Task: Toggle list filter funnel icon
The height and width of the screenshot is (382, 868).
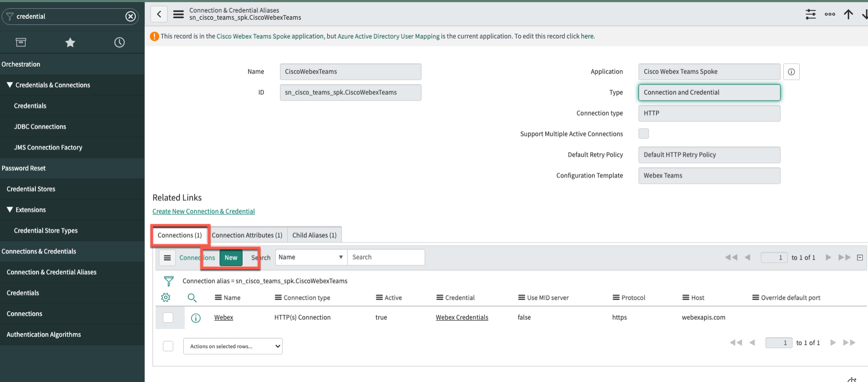Action: point(169,281)
